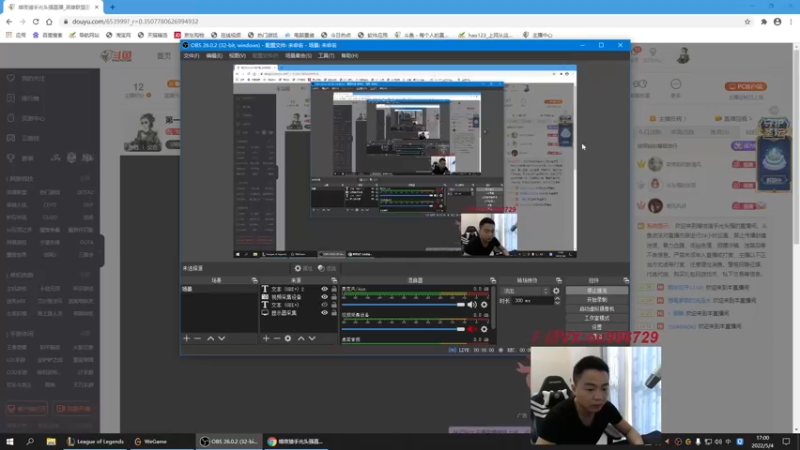Open the 工具(T) menu in OBS
Image resolution: width=800 pixels, height=450 pixels.
326,56
